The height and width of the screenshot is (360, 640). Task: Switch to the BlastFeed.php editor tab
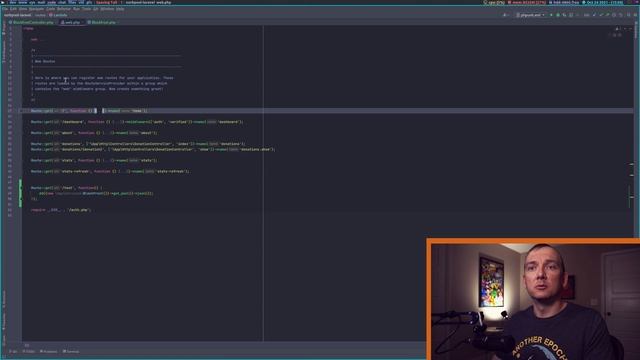[x=102, y=22]
